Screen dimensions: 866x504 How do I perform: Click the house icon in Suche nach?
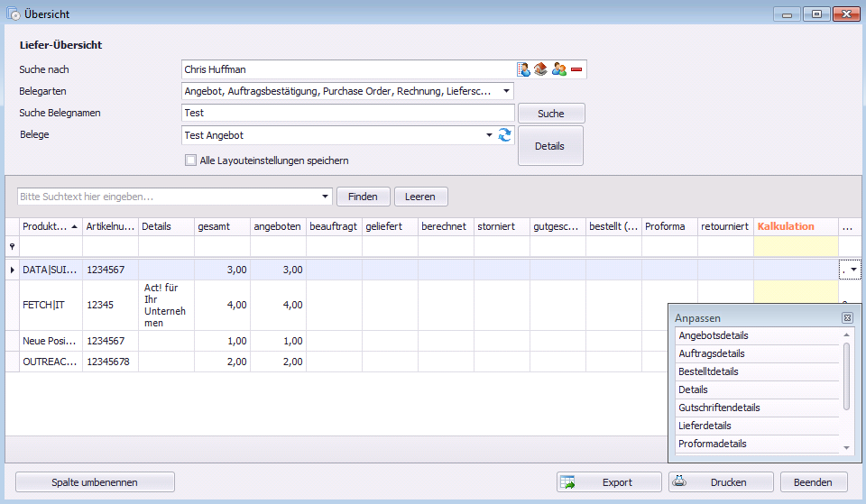[540, 69]
